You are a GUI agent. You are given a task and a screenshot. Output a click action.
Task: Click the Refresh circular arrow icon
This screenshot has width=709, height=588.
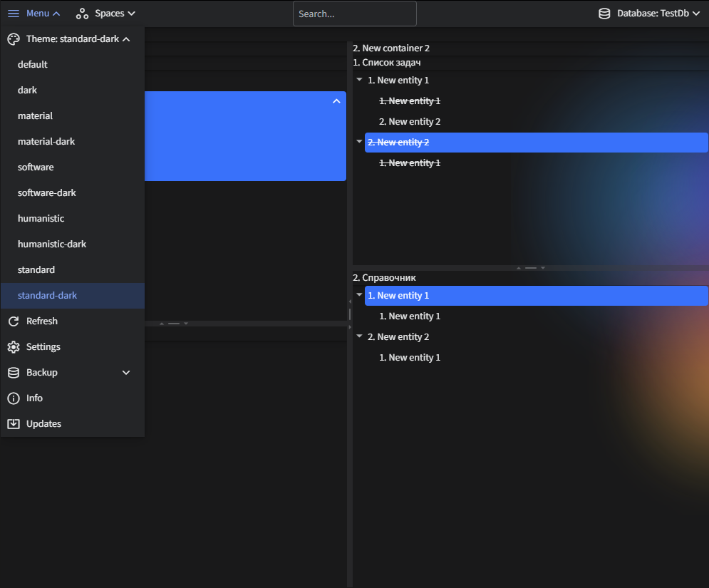14,321
